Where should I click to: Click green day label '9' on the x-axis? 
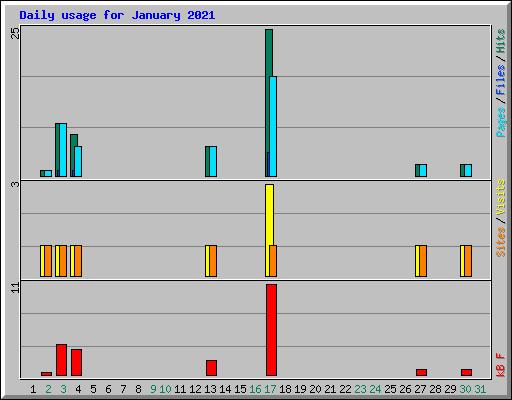click(x=153, y=389)
